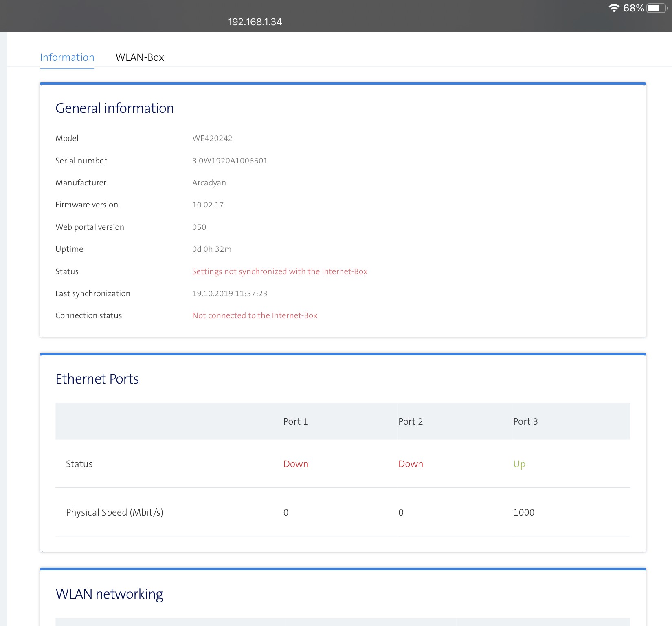Click the General information heading
Image resolution: width=672 pixels, height=626 pixels.
(114, 108)
